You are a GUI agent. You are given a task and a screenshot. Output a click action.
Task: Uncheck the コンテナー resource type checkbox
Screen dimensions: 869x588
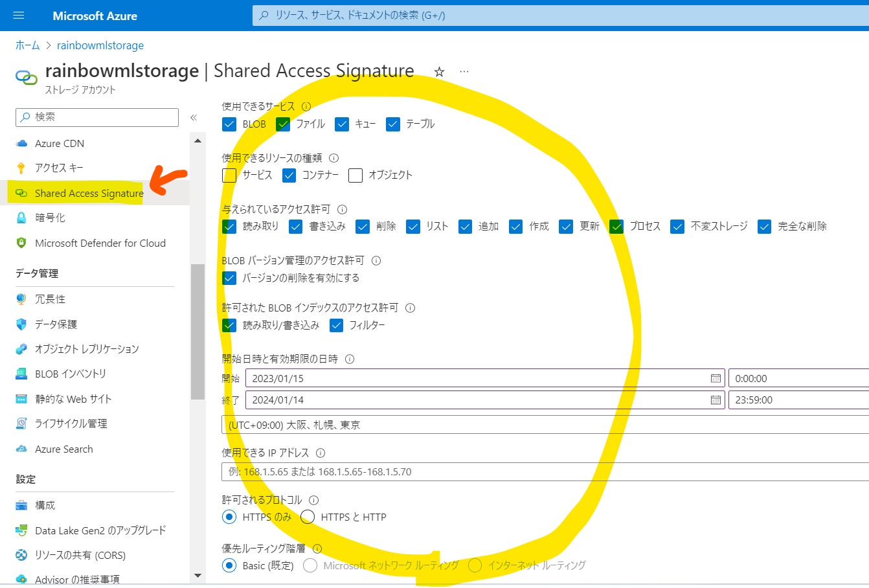289,175
